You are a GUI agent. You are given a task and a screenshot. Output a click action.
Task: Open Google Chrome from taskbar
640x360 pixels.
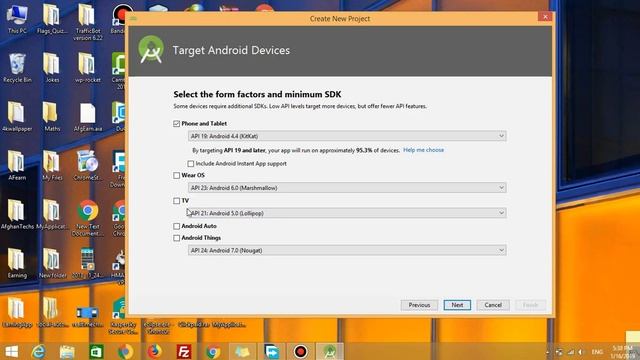click(x=213, y=351)
